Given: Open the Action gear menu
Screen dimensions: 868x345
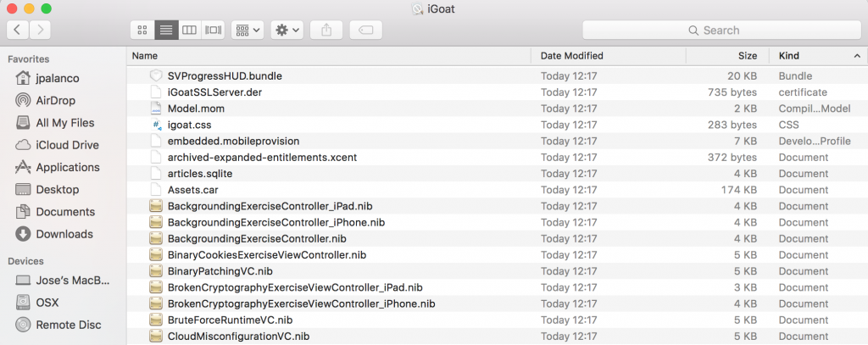Looking at the screenshot, I should coord(287,30).
